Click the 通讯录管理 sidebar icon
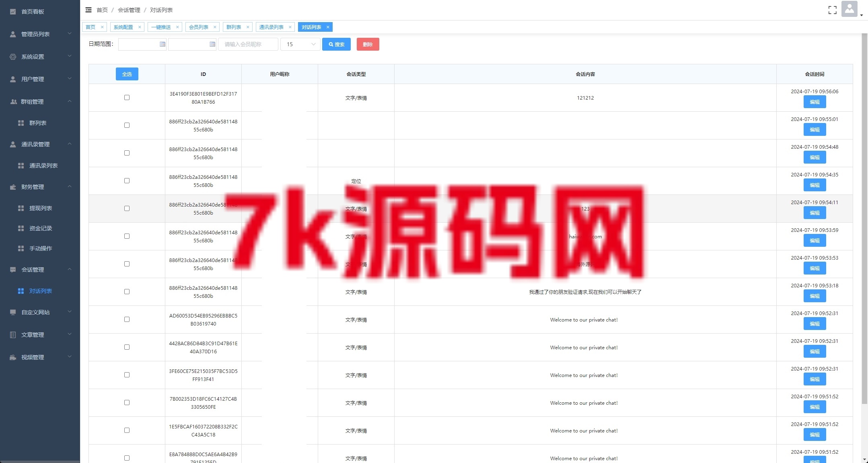The image size is (868, 463). pos(13,144)
